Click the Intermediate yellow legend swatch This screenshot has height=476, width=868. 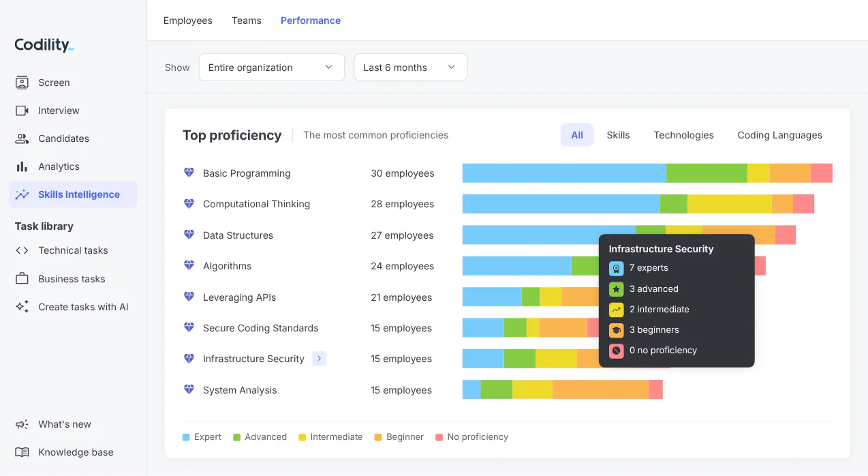pos(302,437)
